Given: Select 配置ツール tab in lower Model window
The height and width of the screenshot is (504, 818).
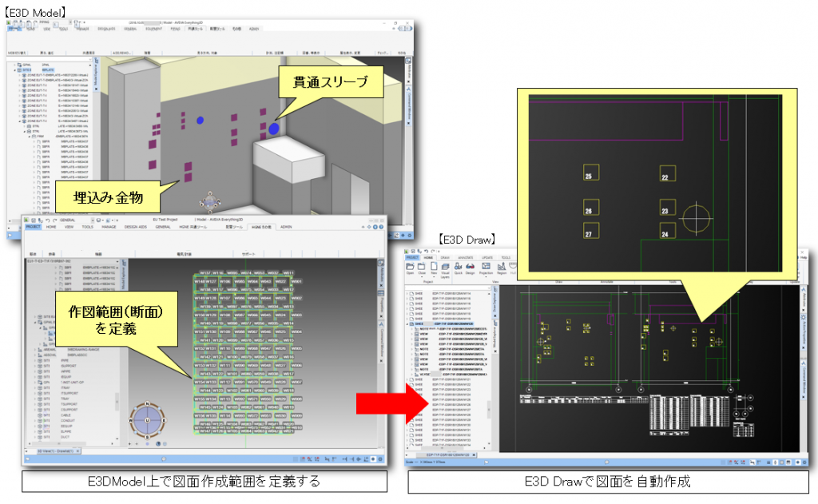Looking at the screenshot, I should 232,227.
